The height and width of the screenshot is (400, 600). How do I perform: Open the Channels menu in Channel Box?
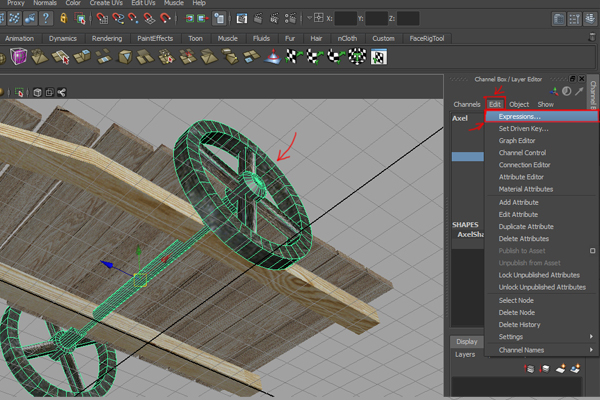467,104
